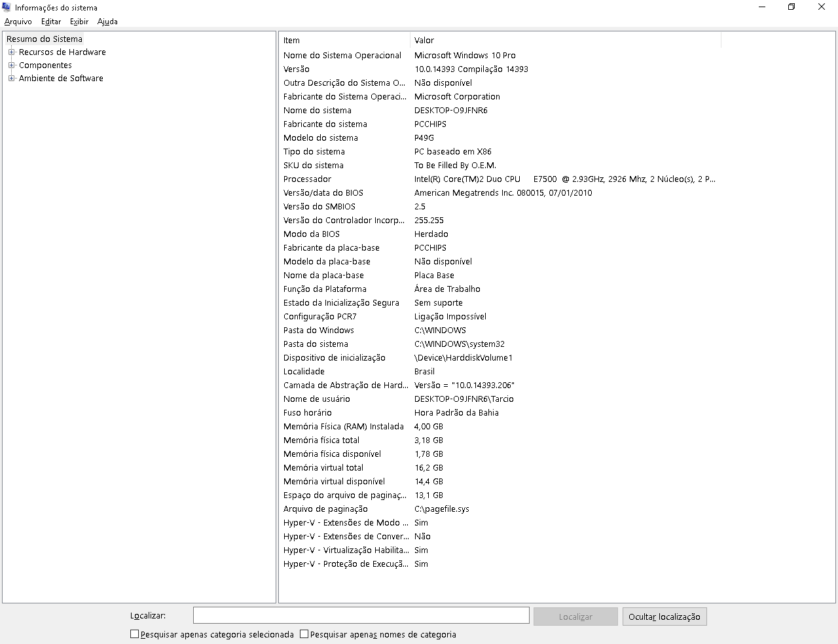Select Estado da Inicialização Segura row
This screenshot has width=838, height=644.
(x=500, y=303)
